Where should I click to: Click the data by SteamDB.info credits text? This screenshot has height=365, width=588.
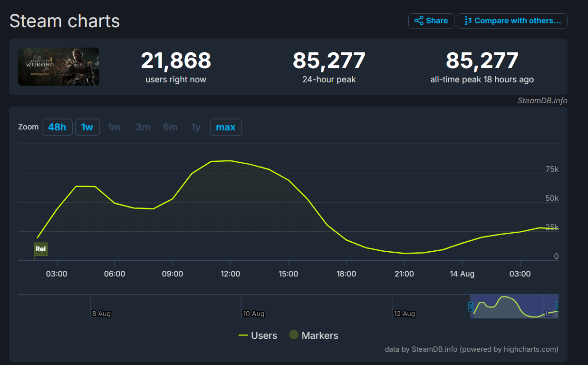pos(472,349)
